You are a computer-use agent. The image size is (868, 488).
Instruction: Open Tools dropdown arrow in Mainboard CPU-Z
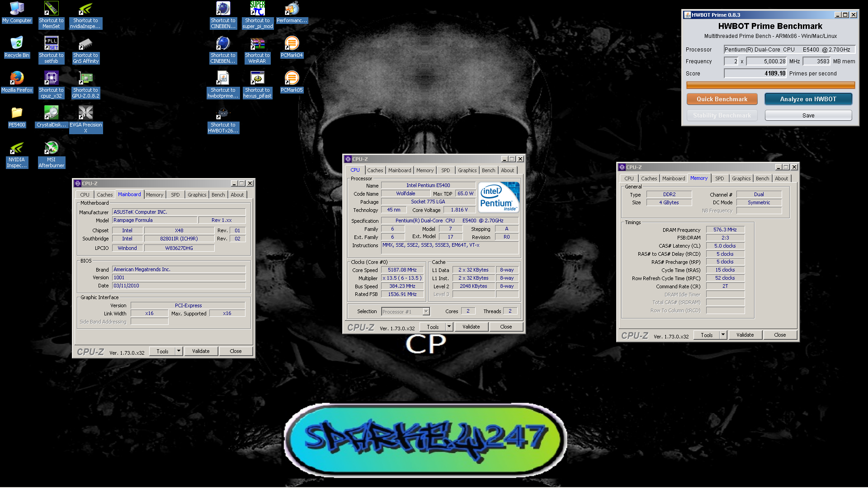click(x=179, y=351)
